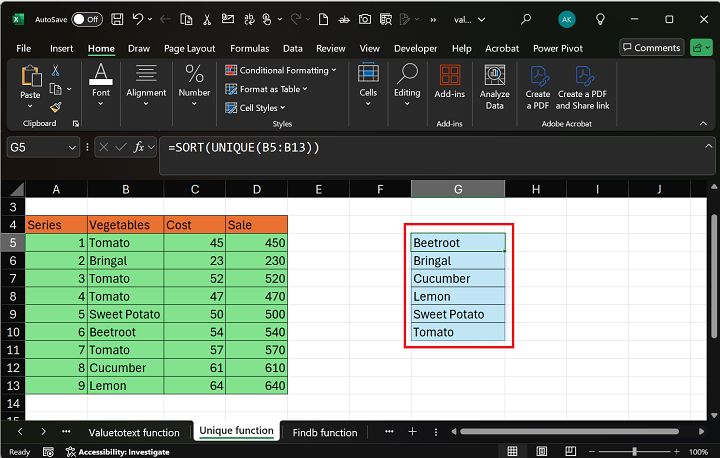Screen dimensions: 720x458
Task: Select cell containing Sweet Potato in column G
Action: point(457,314)
